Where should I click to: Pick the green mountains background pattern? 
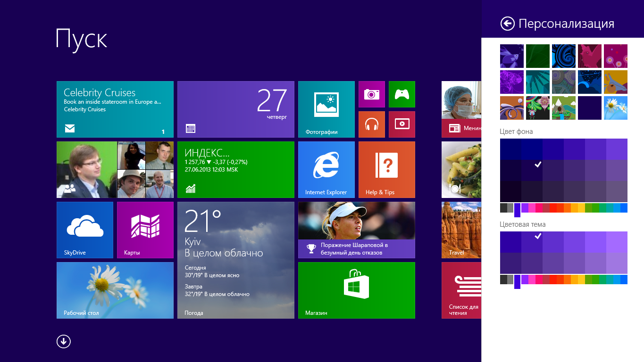point(564,108)
